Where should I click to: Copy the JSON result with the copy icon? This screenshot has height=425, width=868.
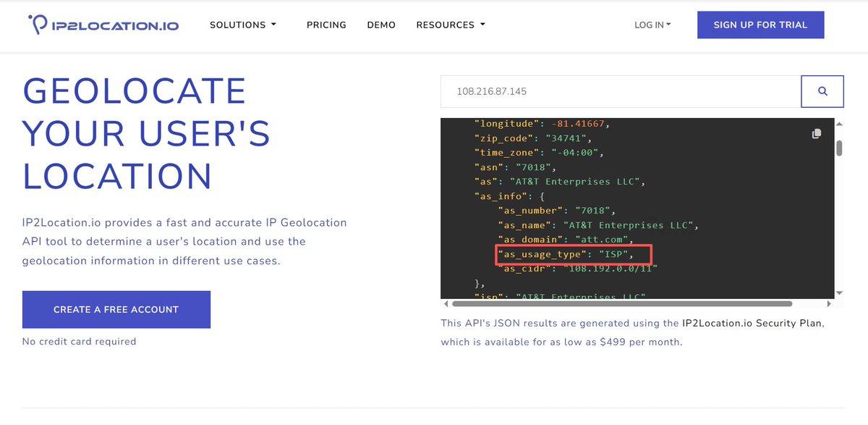817,133
